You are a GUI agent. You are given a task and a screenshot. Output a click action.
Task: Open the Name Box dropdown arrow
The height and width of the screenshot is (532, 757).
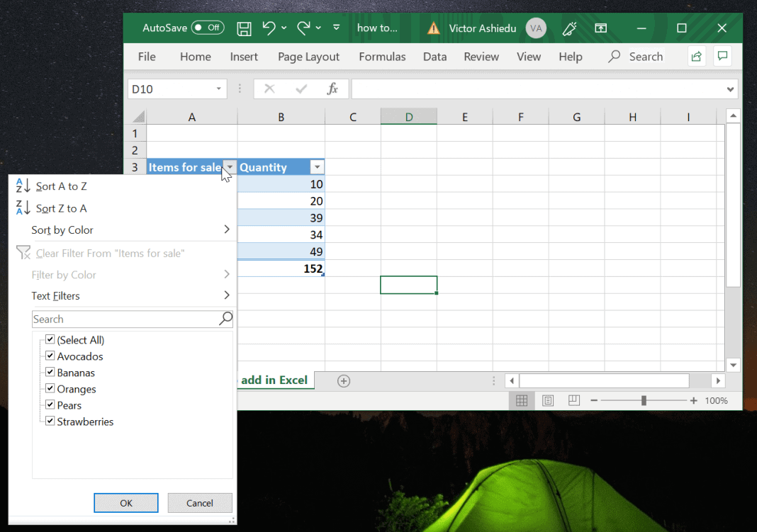(x=220, y=89)
